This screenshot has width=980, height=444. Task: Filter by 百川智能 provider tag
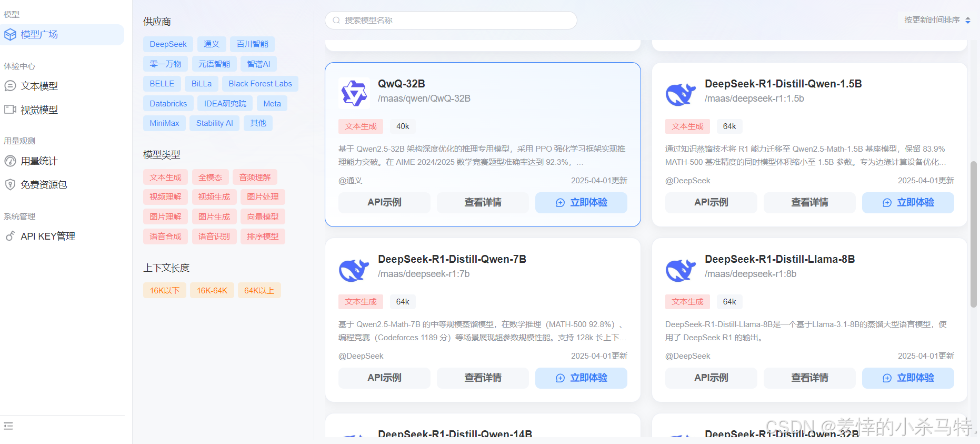coord(253,44)
